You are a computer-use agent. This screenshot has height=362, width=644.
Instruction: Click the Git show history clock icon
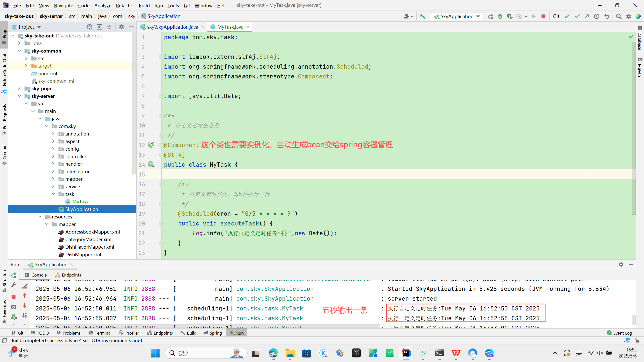pos(596,16)
